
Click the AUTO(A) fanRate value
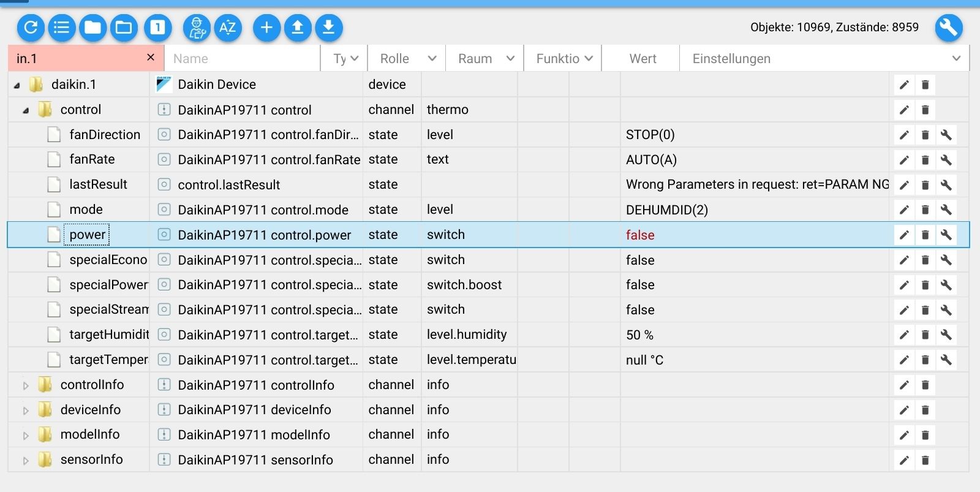[x=651, y=160]
